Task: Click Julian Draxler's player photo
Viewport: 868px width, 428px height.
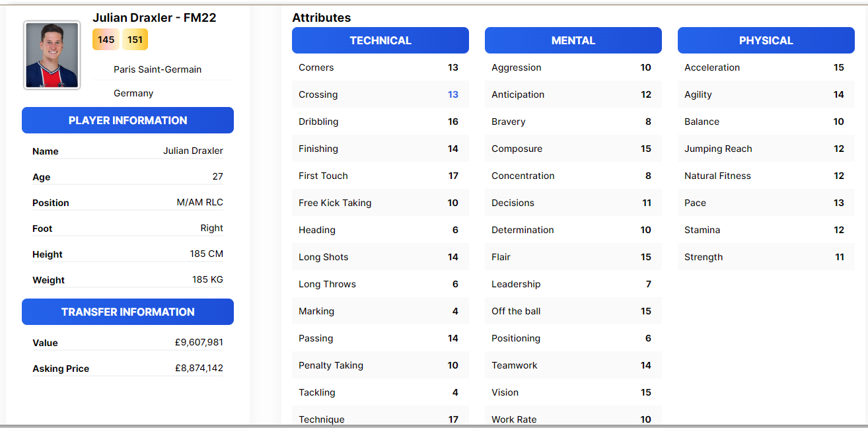Action: click(52, 55)
